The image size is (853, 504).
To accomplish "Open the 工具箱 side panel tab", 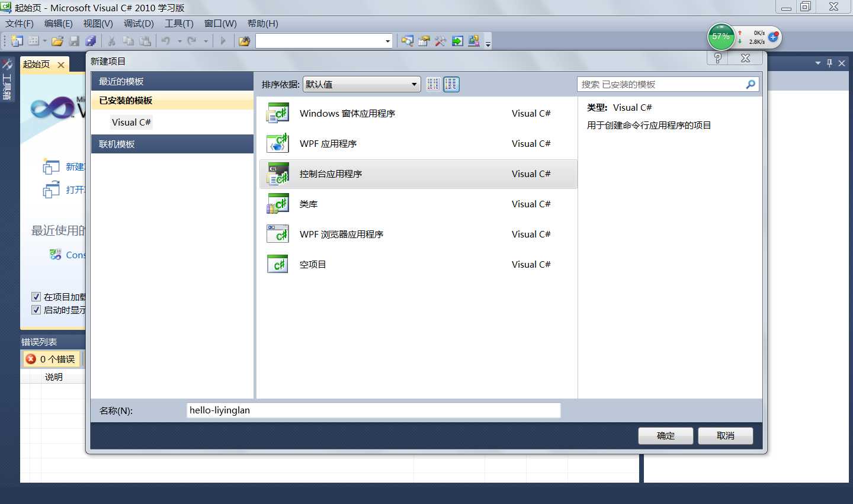I will (7, 79).
